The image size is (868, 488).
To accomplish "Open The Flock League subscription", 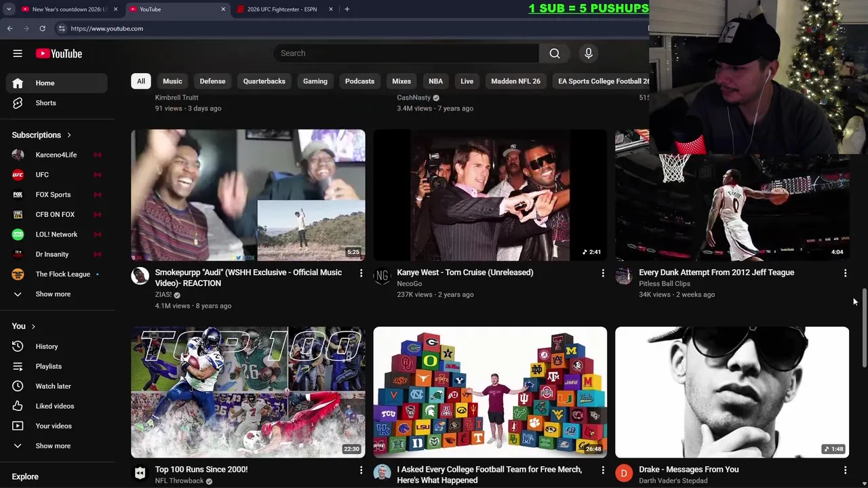I will (x=57, y=274).
